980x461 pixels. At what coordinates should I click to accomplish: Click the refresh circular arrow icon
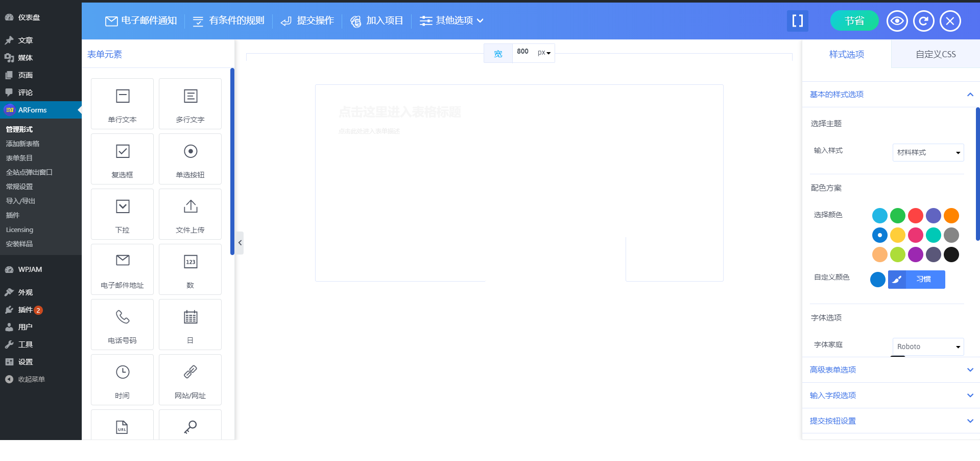coord(923,21)
